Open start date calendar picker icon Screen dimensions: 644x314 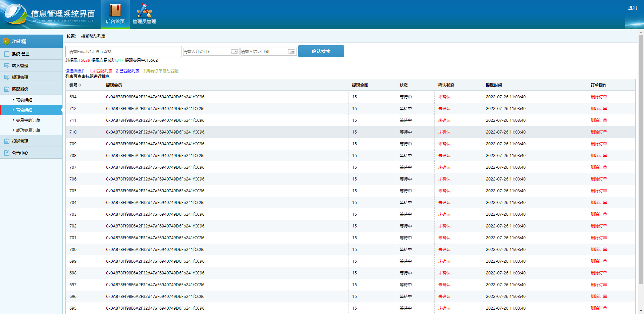(x=234, y=52)
